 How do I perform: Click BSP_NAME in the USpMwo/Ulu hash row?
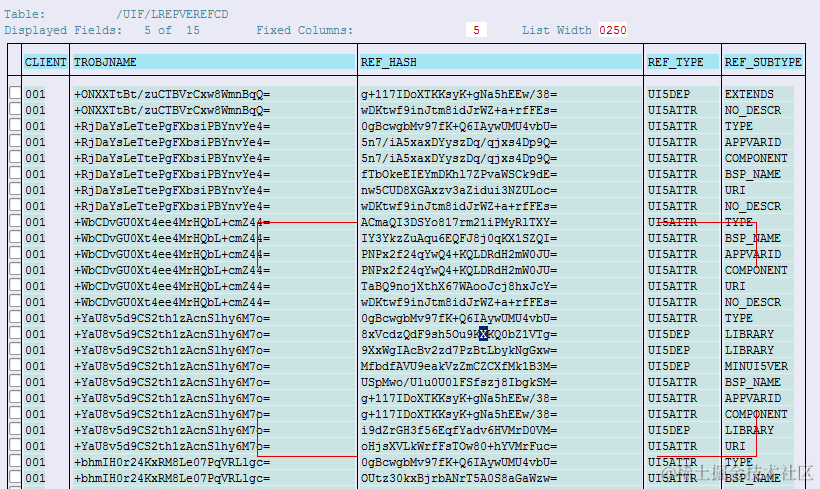[753, 382]
